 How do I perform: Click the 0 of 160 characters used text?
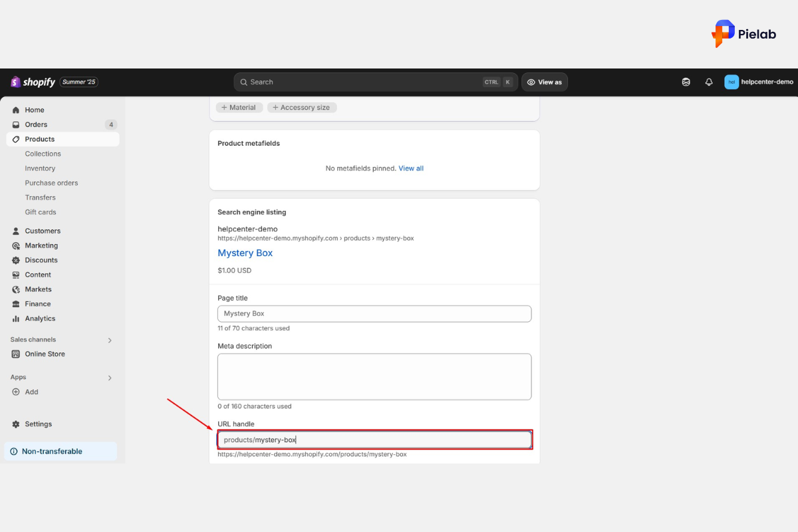coord(255,406)
